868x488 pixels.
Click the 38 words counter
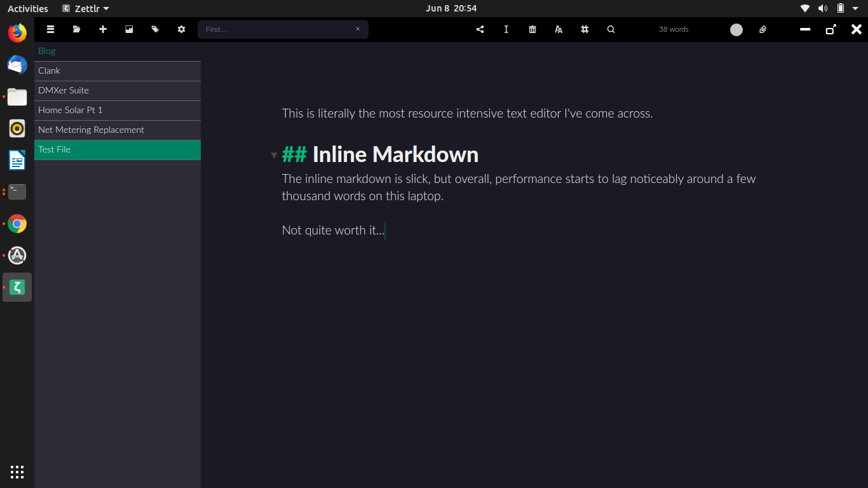coord(674,29)
